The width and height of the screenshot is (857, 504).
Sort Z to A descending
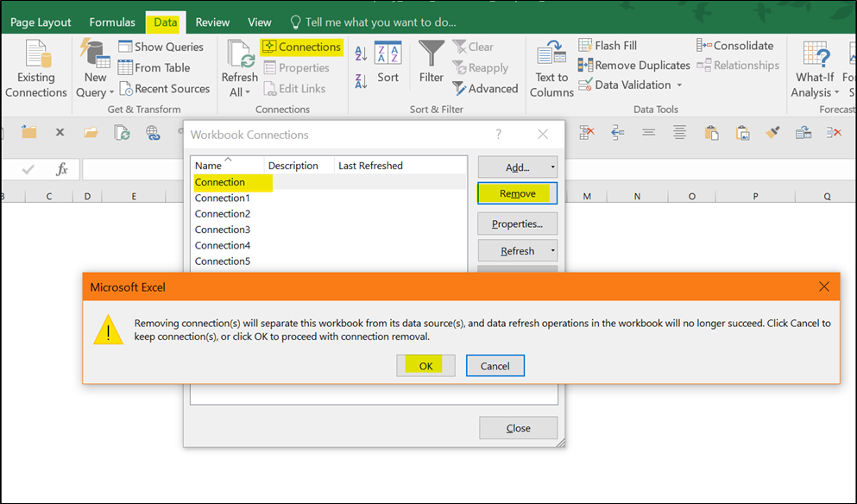pyautogui.click(x=361, y=81)
